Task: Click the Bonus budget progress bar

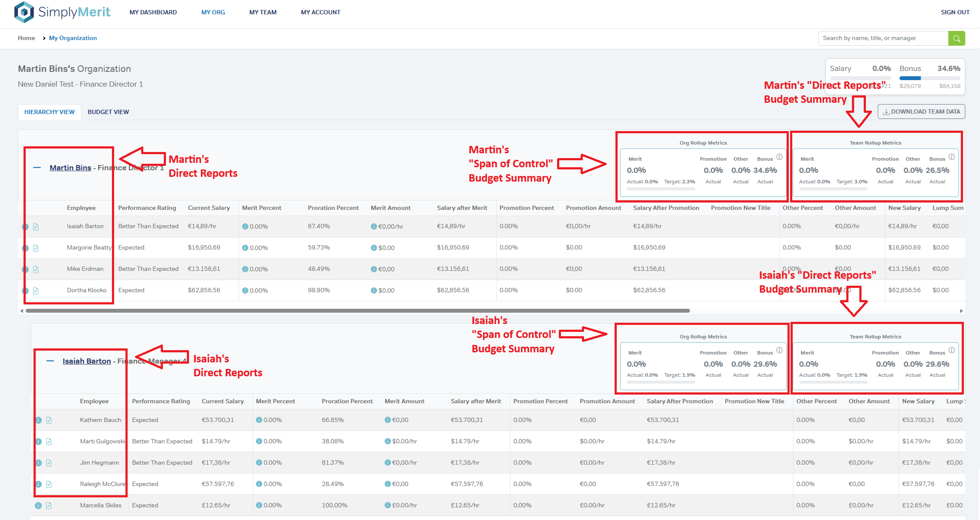Action: click(x=929, y=78)
